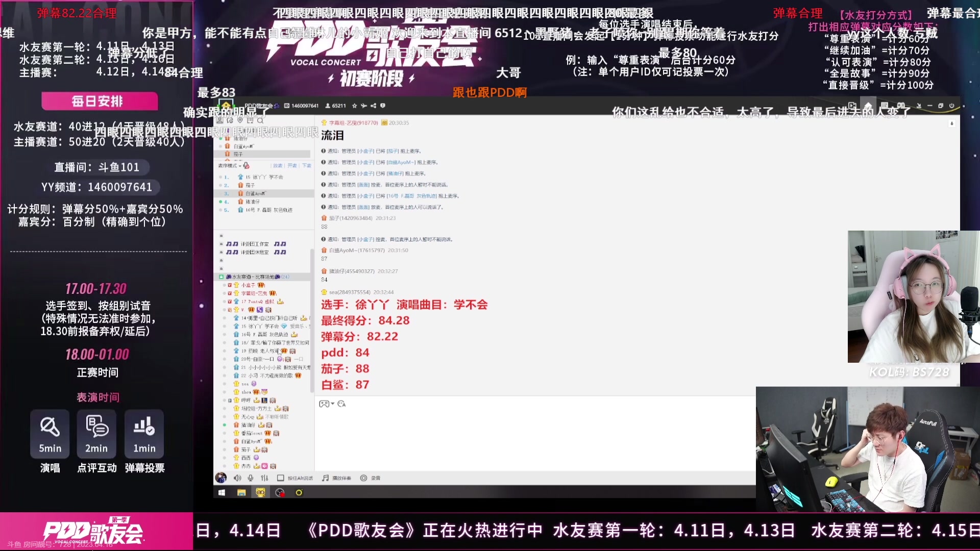The width and height of the screenshot is (980, 551).
Task: Click the channel ID 1460097641 in title bar
Action: pos(305,106)
